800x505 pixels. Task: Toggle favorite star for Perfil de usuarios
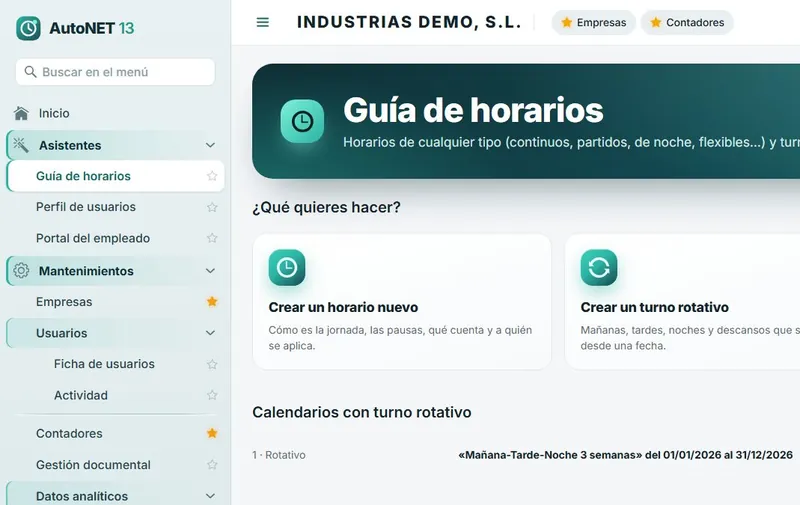pyautogui.click(x=212, y=207)
